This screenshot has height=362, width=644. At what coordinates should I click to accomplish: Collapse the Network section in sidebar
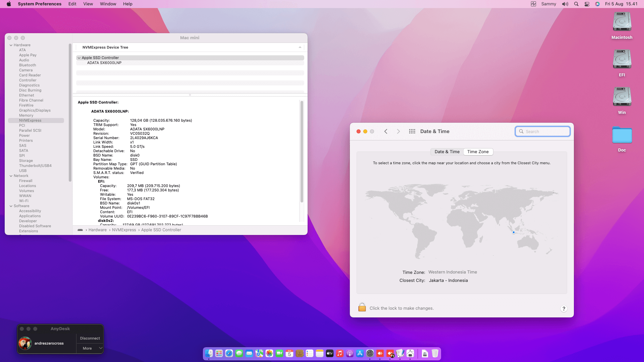[x=11, y=176]
